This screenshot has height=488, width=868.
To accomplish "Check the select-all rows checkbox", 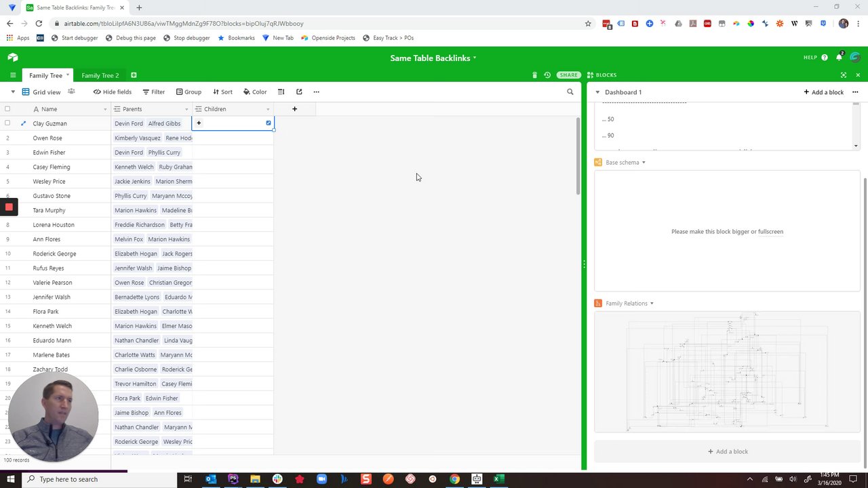I will point(7,109).
